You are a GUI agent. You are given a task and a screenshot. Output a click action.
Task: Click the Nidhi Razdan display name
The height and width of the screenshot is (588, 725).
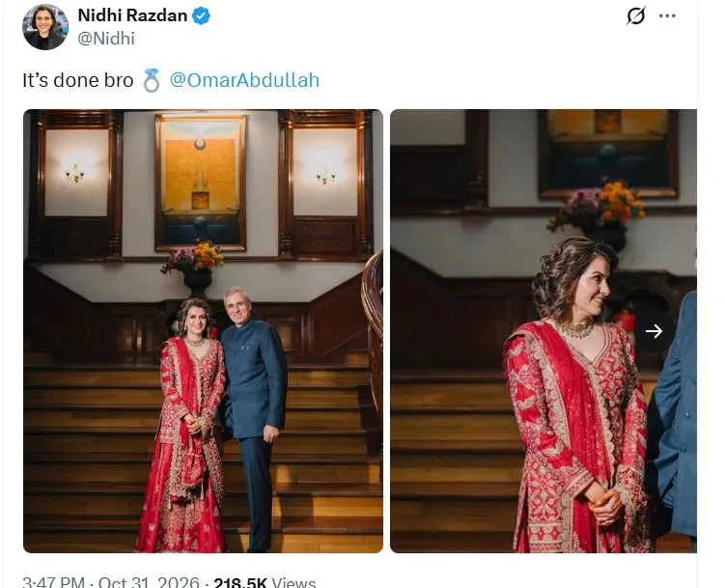click(132, 15)
